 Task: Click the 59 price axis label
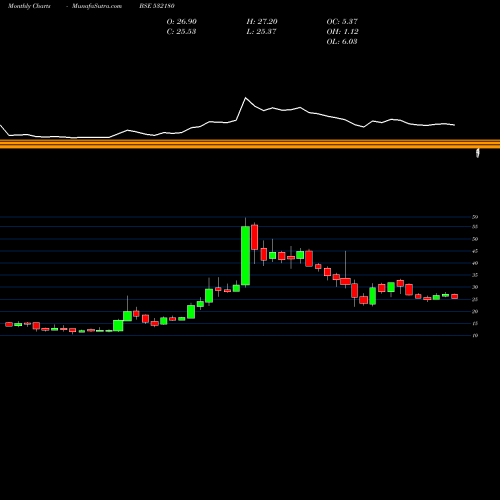[475, 217]
